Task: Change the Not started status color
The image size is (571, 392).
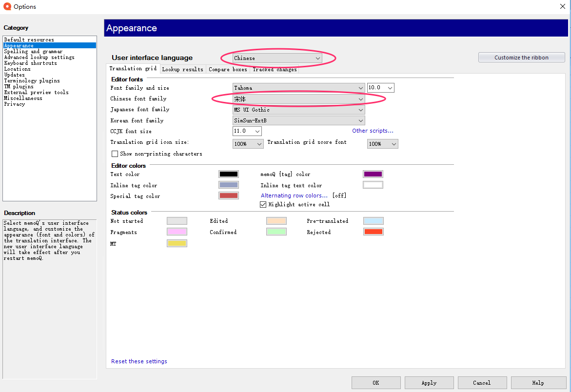Action: (177, 221)
